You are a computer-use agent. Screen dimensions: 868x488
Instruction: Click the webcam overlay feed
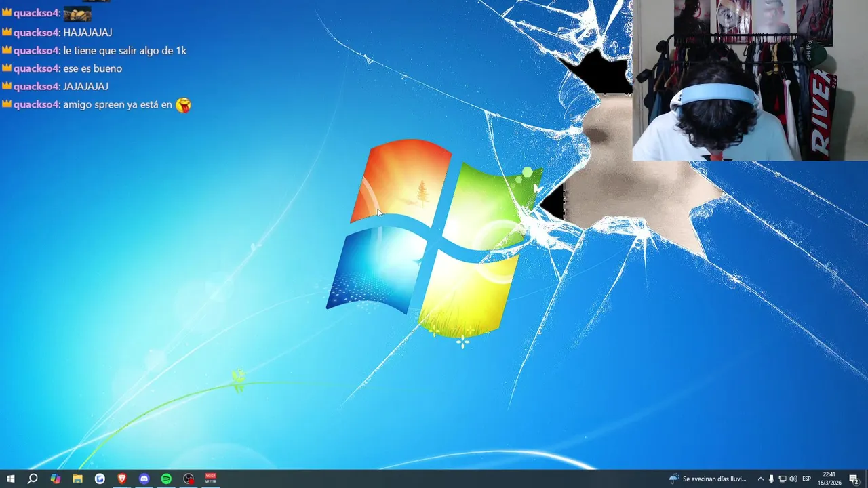pos(750,80)
